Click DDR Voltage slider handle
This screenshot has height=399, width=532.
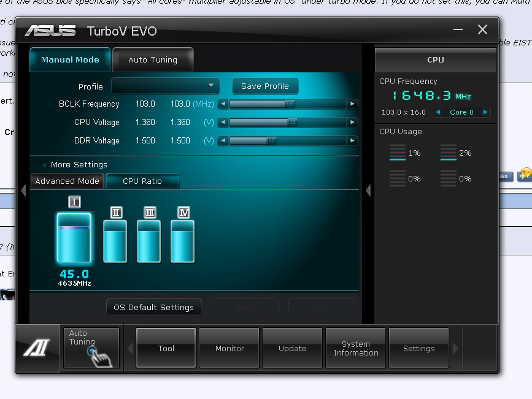[x=272, y=140]
